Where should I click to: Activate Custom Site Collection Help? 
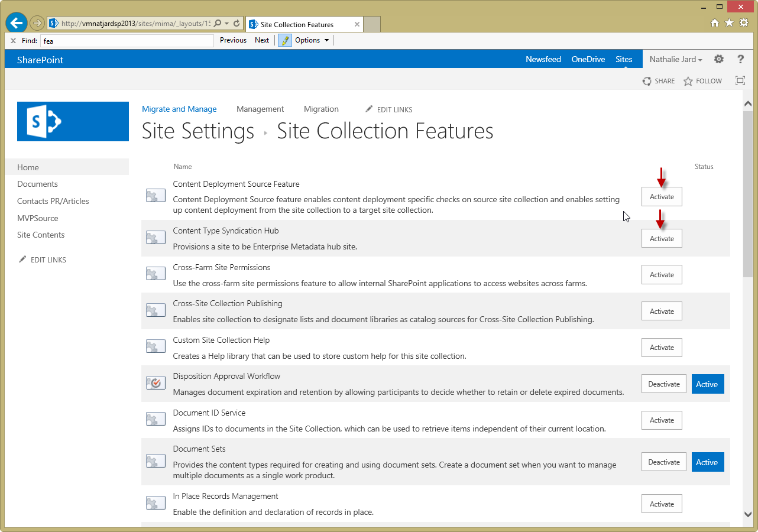[x=662, y=347]
